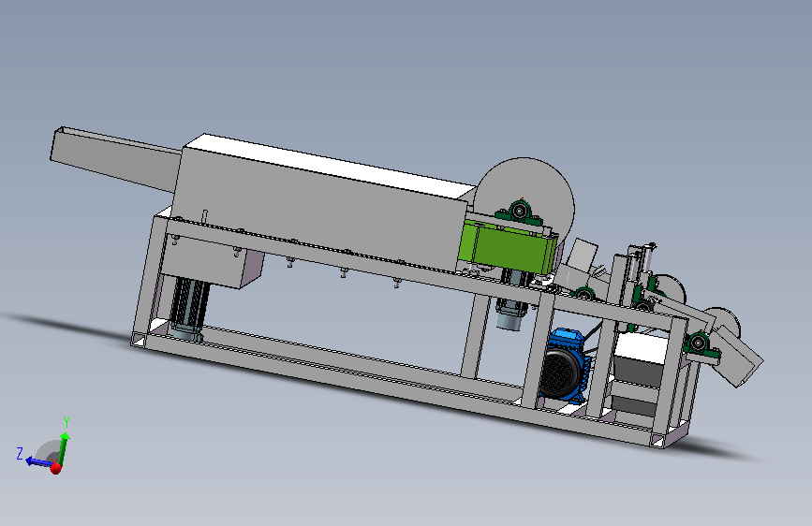Image resolution: width=812 pixels, height=526 pixels.
Task: Select the long inlet chute at upper left
Action: point(115,158)
